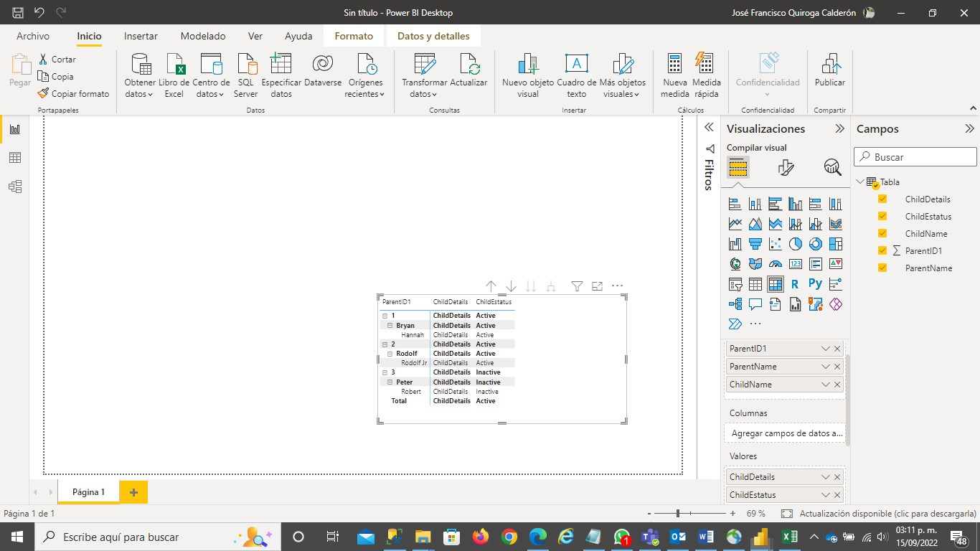Open the Format visual brush tab
The width and height of the screenshot is (980, 551).
point(786,167)
